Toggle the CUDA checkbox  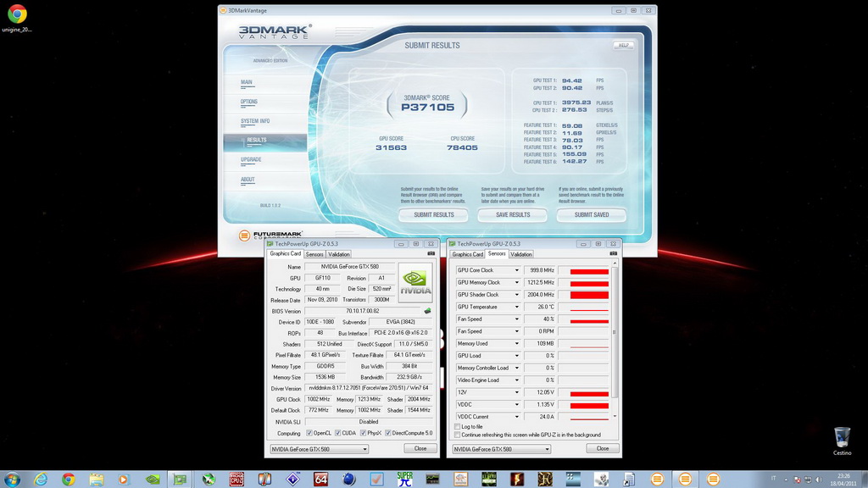[337, 433]
